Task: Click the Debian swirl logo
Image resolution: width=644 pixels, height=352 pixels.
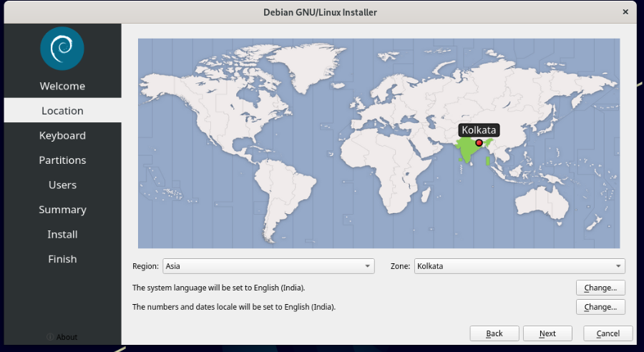Action: tap(62, 48)
